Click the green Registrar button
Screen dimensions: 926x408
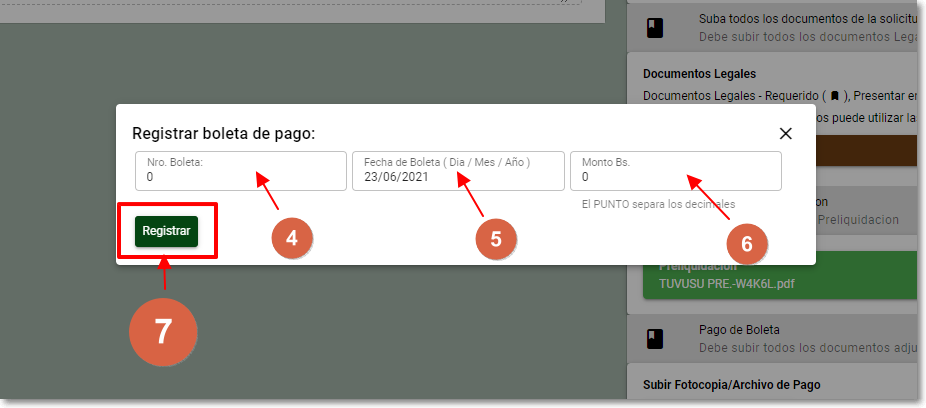coord(166,231)
